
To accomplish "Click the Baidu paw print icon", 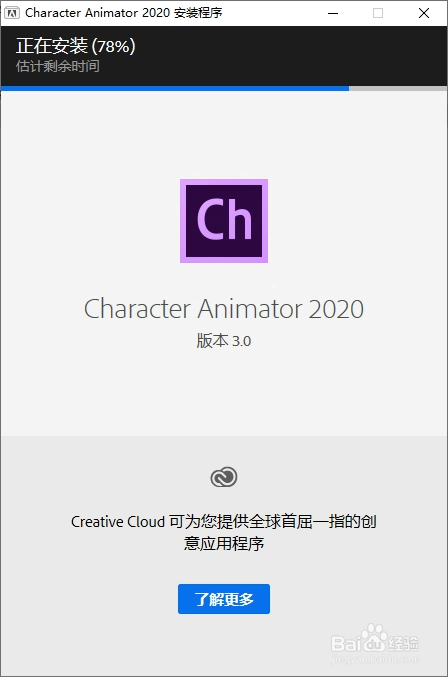I will click(374, 637).
